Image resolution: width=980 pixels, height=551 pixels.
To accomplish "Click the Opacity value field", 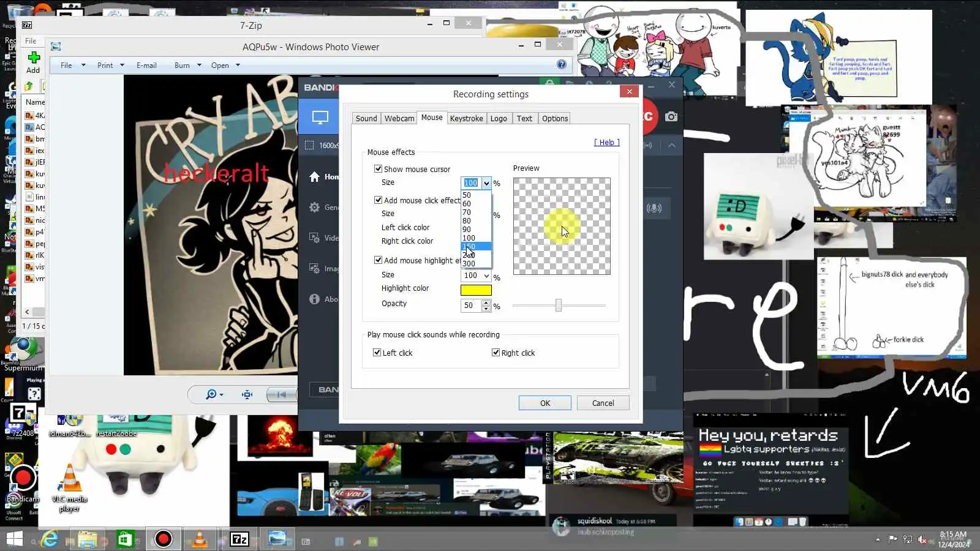I will click(470, 305).
